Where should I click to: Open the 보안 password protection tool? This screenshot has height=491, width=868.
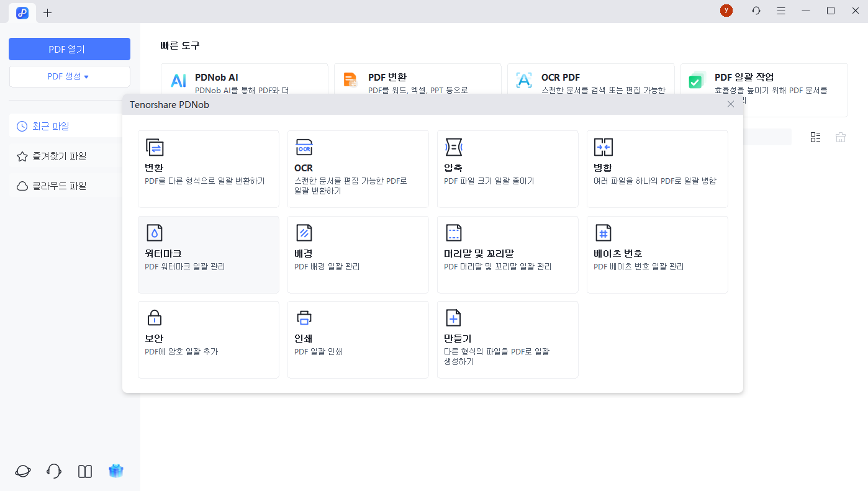(208, 340)
